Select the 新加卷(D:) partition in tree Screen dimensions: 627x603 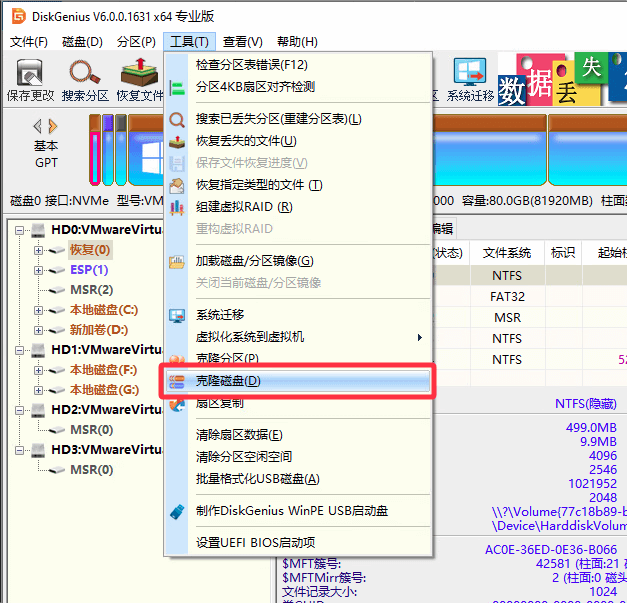tap(99, 330)
